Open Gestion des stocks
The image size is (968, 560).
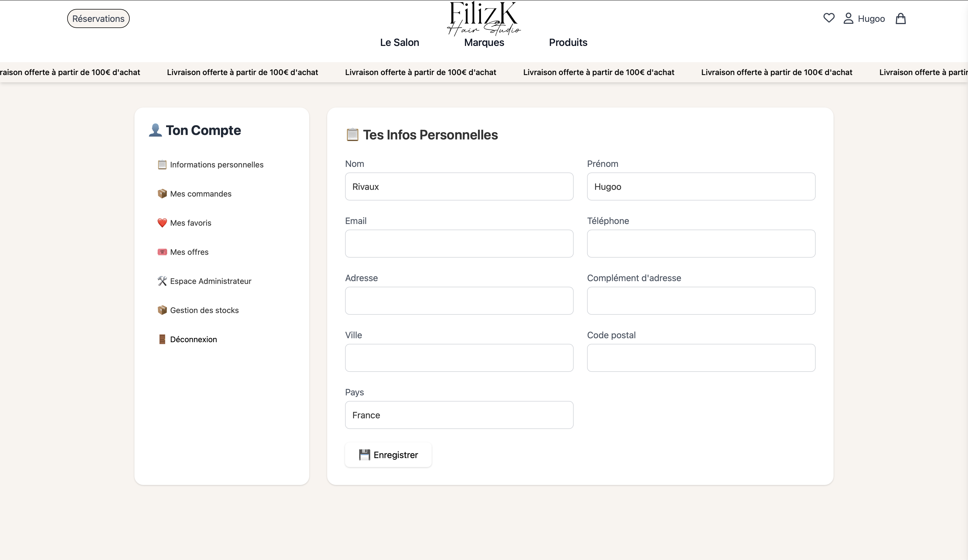point(204,310)
